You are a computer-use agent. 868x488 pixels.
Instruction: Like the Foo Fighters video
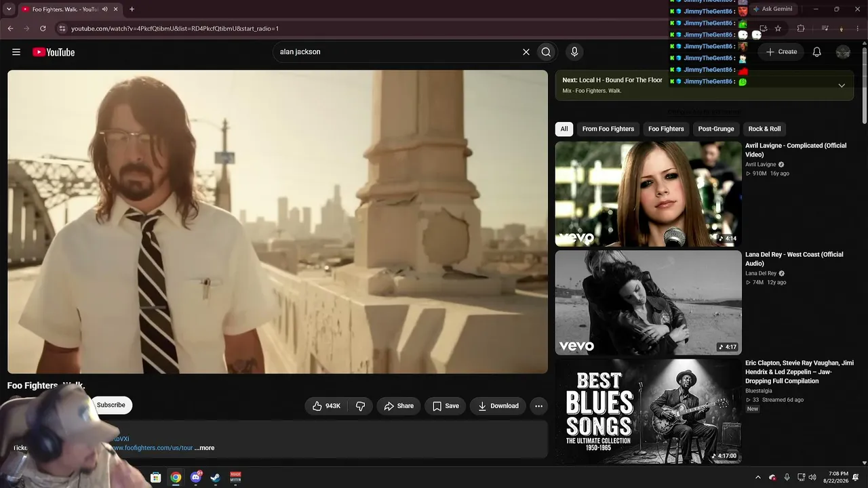point(326,406)
